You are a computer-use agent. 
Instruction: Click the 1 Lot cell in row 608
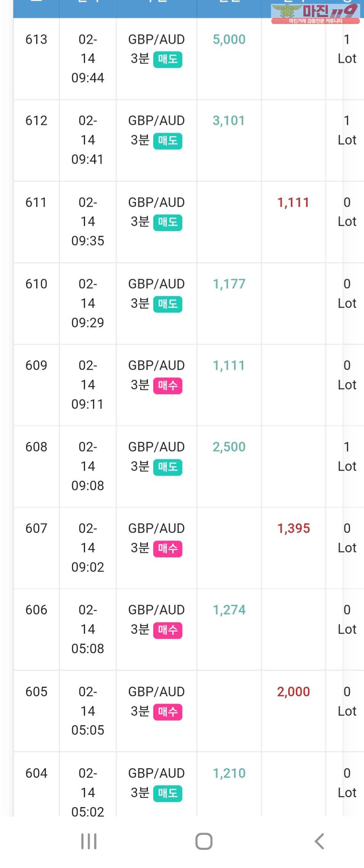click(347, 456)
